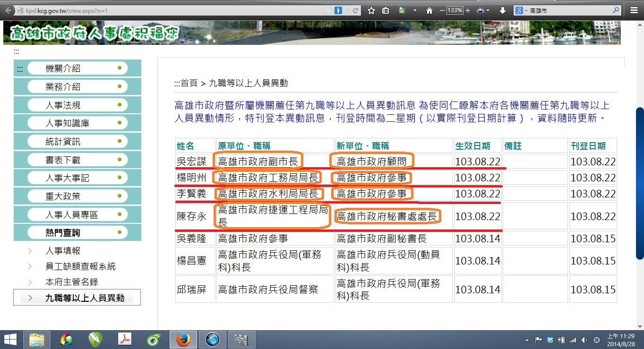The height and width of the screenshot is (349, 644).
Task: Open the brick wall app in taskbar
Action: coord(241,339)
